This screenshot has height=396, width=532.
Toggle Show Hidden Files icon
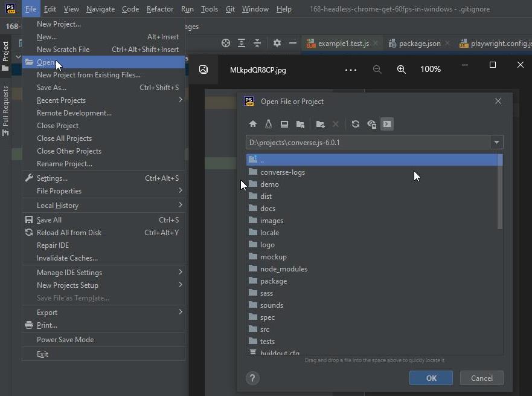[371, 124]
